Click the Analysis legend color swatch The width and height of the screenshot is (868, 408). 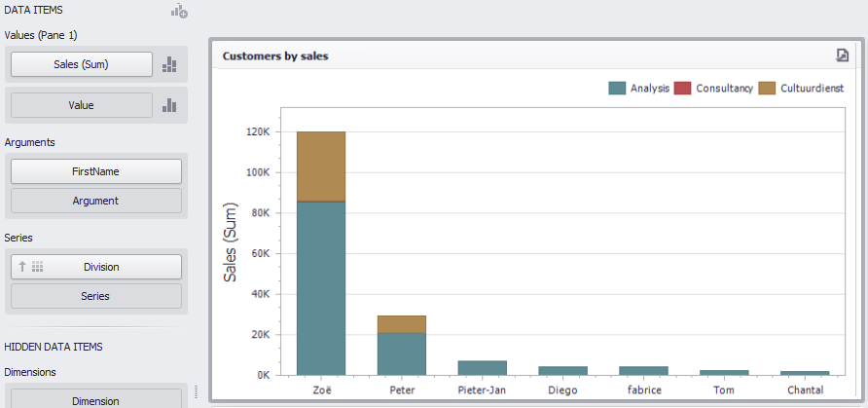616,89
